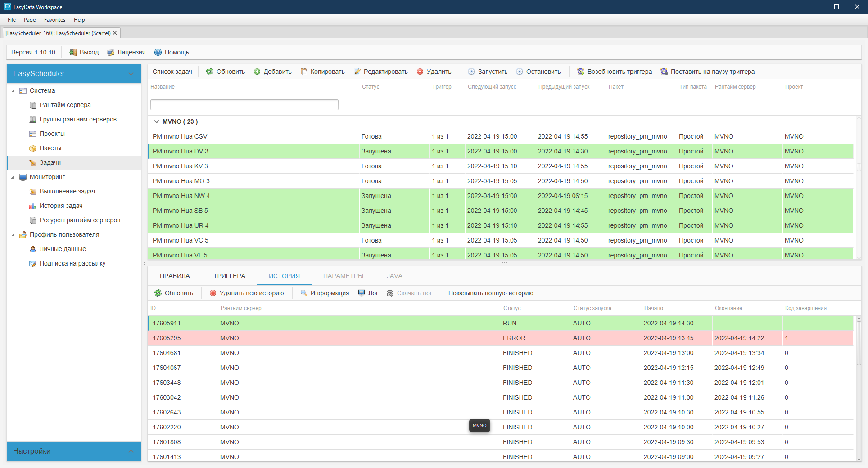Select history run 17605295 with ERROR
Viewport: 868px width, 468px height.
pyautogui.click(x=501, y=338)
